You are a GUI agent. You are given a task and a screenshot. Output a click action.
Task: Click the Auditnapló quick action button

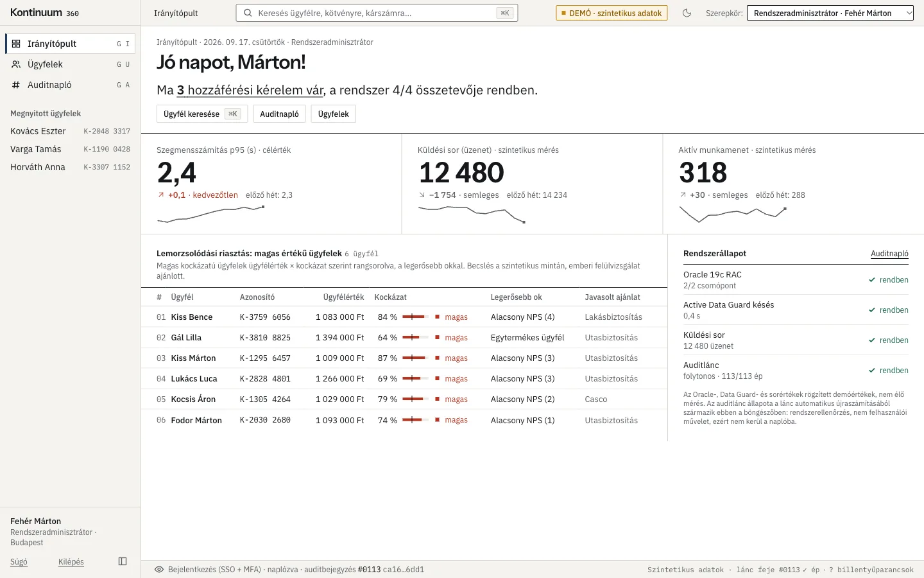(279, 114)
